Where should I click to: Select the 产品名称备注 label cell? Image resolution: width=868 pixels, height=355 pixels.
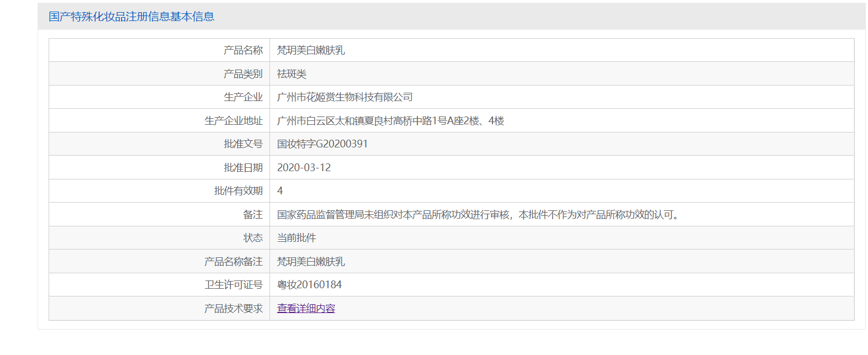[x=159, y=262]
